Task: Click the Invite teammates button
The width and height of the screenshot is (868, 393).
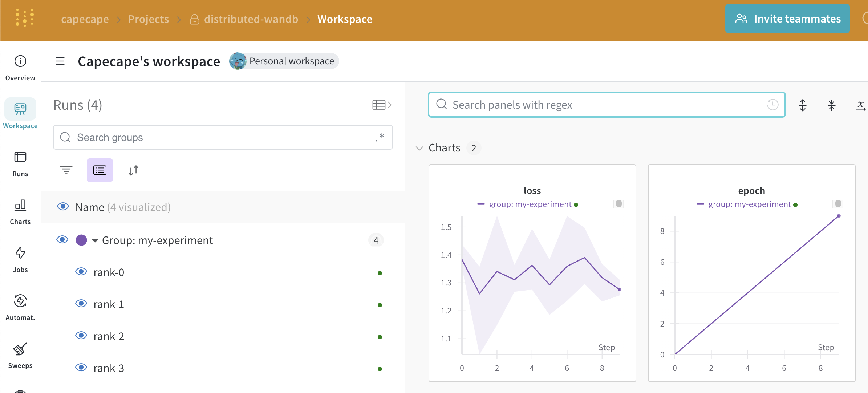Action: coord(787,19)
